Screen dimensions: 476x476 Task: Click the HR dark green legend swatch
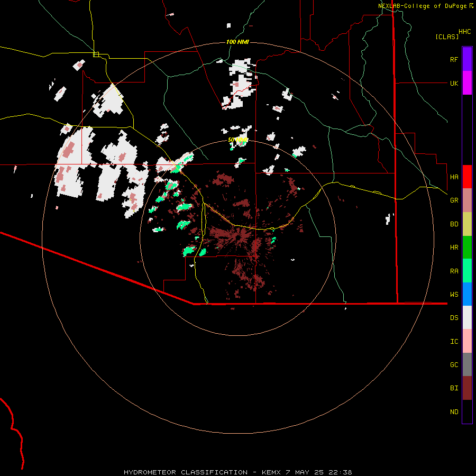tap(467, 248)
